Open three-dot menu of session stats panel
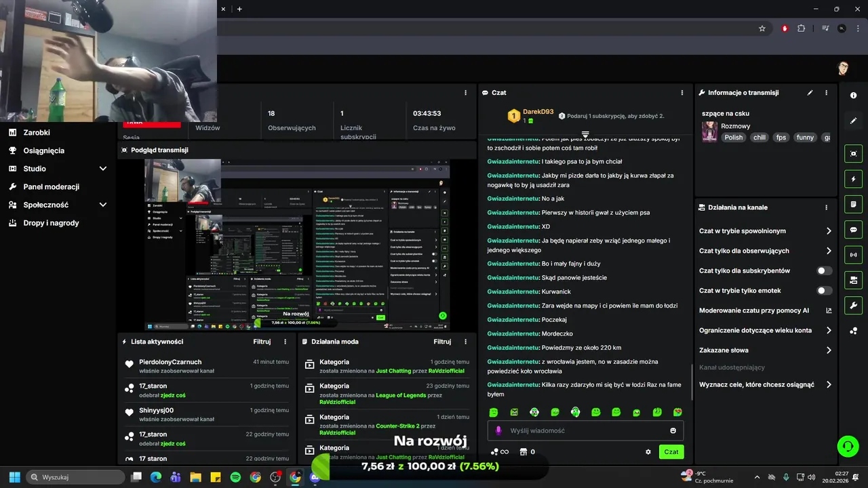This screenshot has height=488, width=868. pyautogui.click(x=465, y=93)
